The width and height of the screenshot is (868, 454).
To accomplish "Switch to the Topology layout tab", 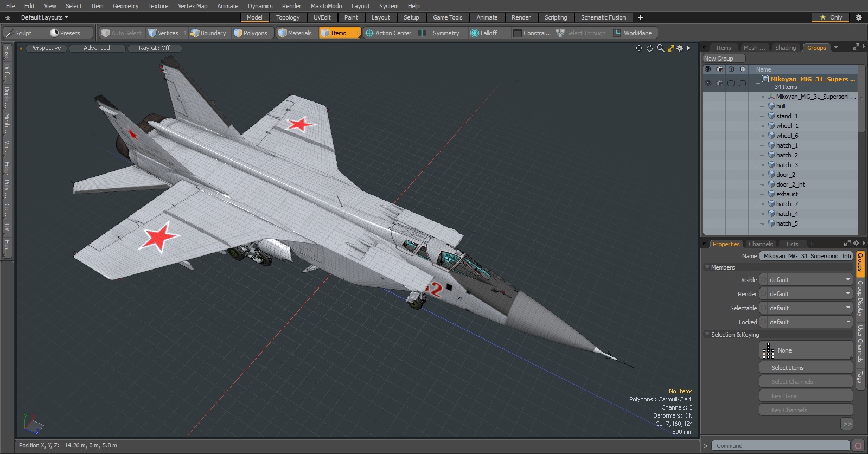I will coord(288,17).
